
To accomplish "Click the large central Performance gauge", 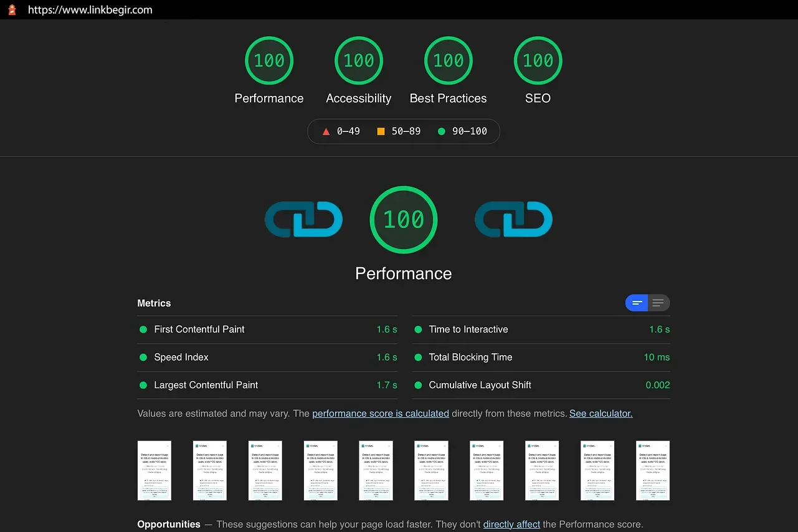I will (x=404, y=219).
